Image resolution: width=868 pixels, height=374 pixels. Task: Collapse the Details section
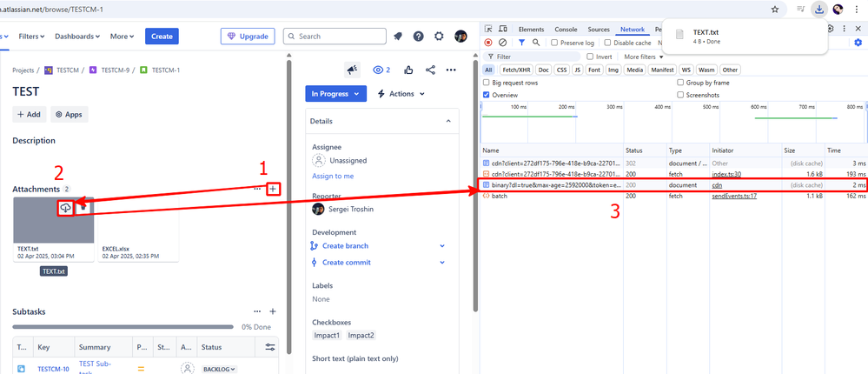pyautogui.click(x=448, y=121)
